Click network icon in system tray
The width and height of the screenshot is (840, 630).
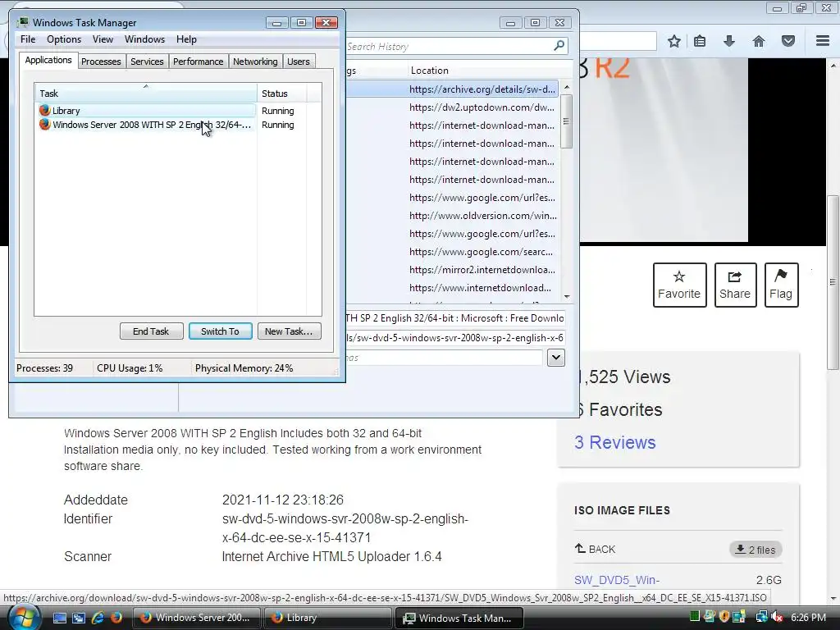761,617
